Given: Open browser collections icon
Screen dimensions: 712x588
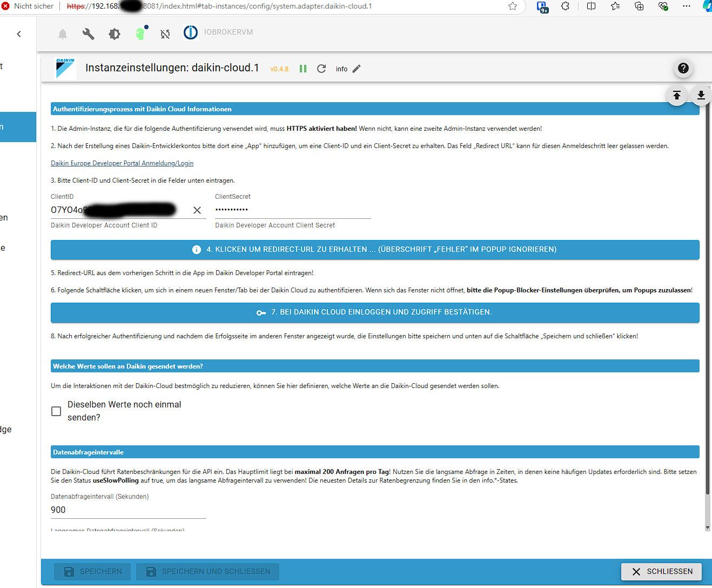Looking at the screenshot, I should [x=639, y=6].
